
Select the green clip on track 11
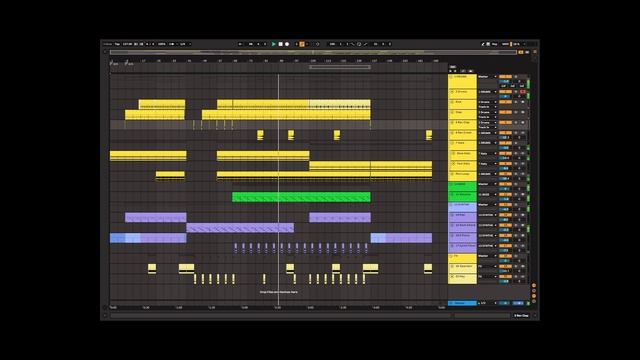(x=301, y=197)
